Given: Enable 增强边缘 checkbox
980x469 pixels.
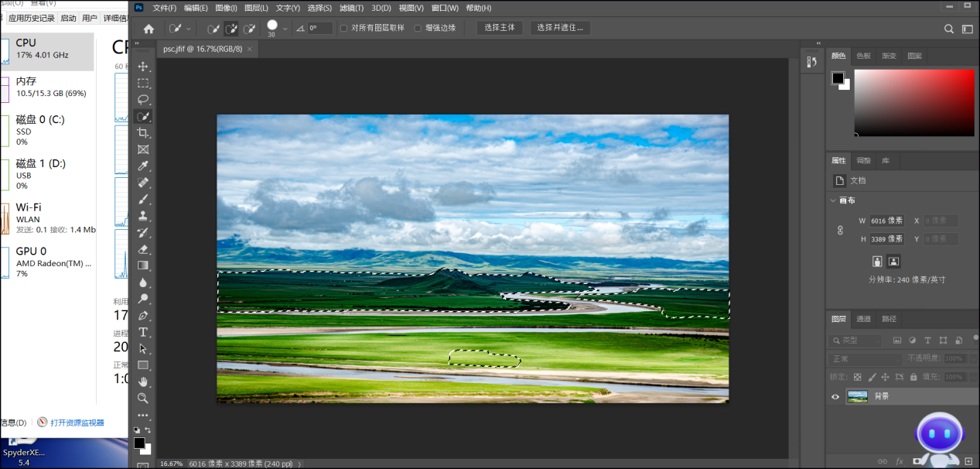Looking at the screenshot, I should [x=418, y=28].
